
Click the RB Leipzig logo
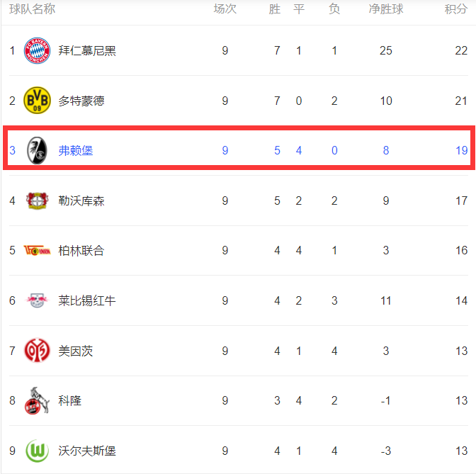click(37, 300)
